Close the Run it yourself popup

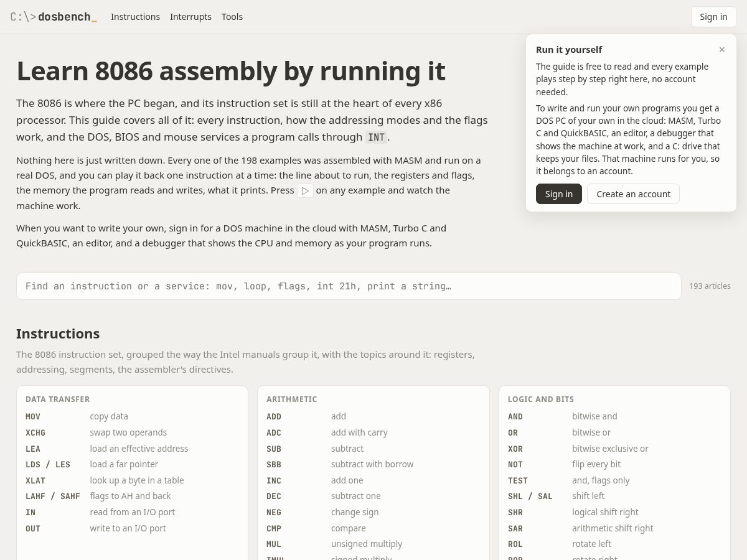coord(721,50)
